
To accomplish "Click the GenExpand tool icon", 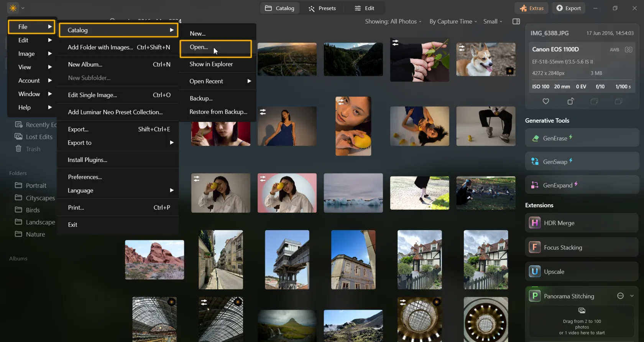I will tap(535, 185).
